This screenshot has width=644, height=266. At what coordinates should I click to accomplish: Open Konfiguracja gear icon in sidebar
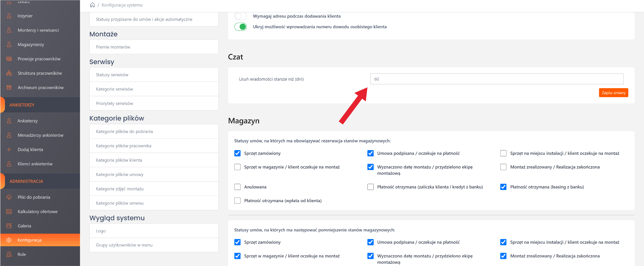pyautogui.click(x=9, y=240)
